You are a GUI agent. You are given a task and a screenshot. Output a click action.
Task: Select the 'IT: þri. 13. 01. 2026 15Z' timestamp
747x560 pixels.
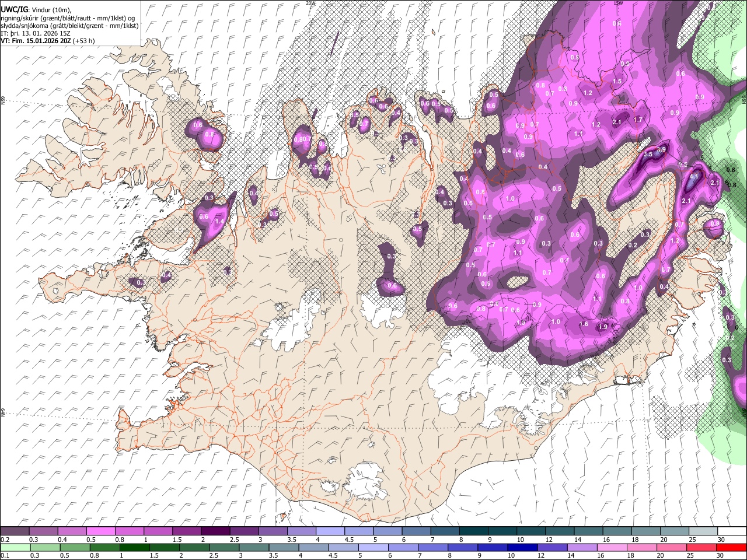pos(35,33)
